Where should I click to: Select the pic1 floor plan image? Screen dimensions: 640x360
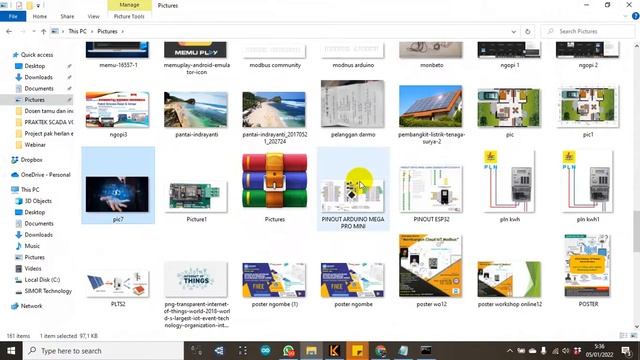[x=588, y=107]
